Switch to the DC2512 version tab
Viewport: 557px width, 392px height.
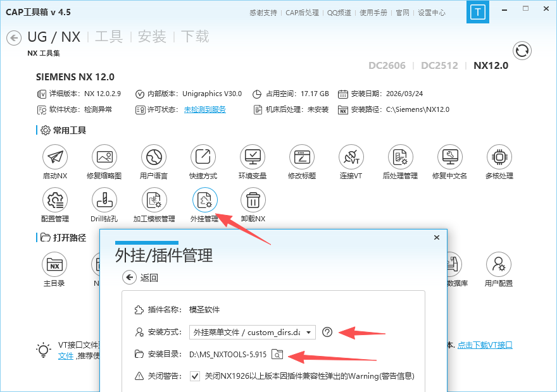[x=439, y=66]
